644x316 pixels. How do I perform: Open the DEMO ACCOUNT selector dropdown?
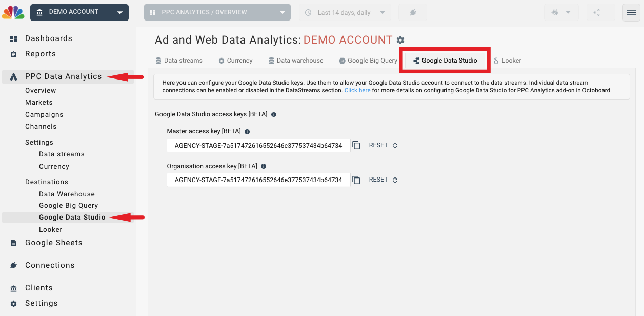pos(79,12)
